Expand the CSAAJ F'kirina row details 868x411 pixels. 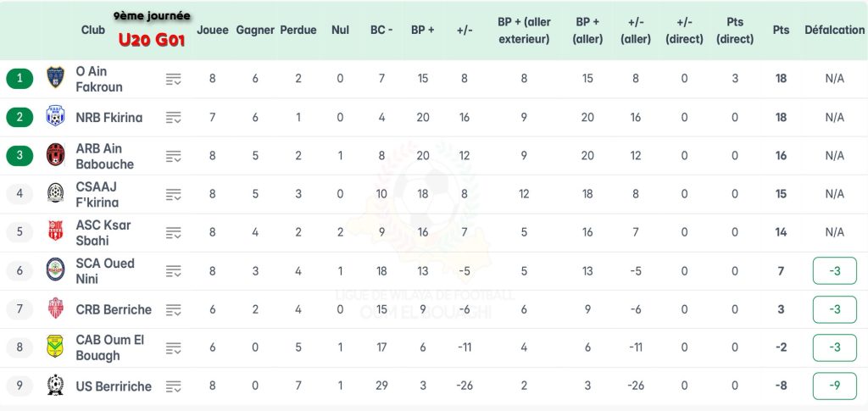pos(174,195)
